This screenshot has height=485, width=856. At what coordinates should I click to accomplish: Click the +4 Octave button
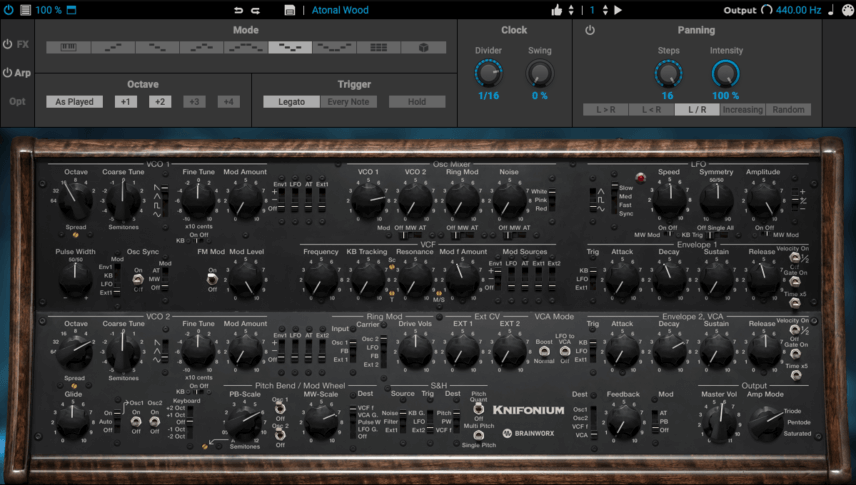(228, 102)
